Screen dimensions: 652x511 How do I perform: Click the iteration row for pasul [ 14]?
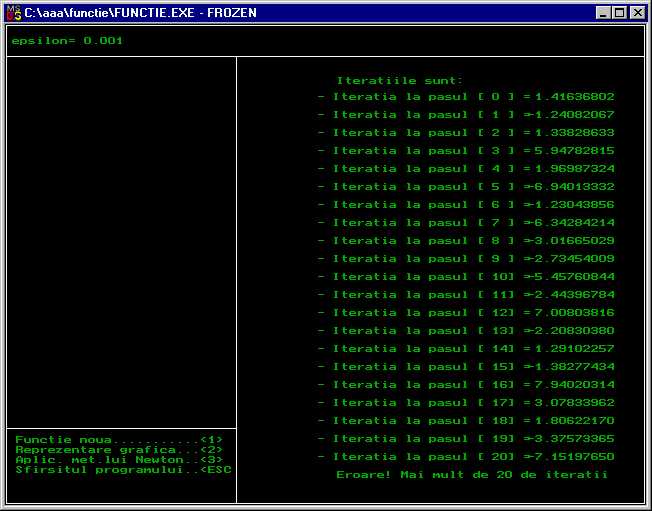(x=466, y=348)
